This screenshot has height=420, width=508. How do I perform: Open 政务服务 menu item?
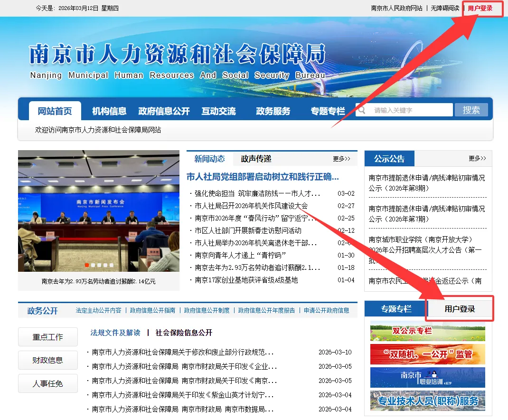click(x=273, y=111)
